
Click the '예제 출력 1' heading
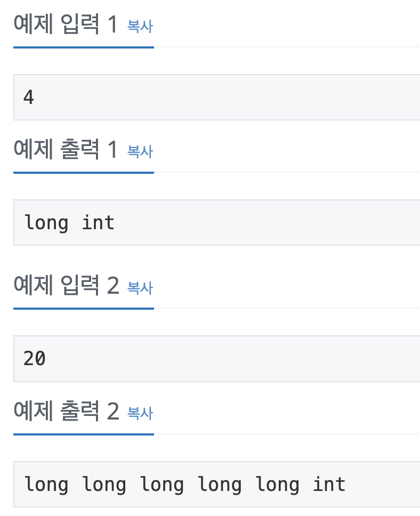click(x=66, y=149)
